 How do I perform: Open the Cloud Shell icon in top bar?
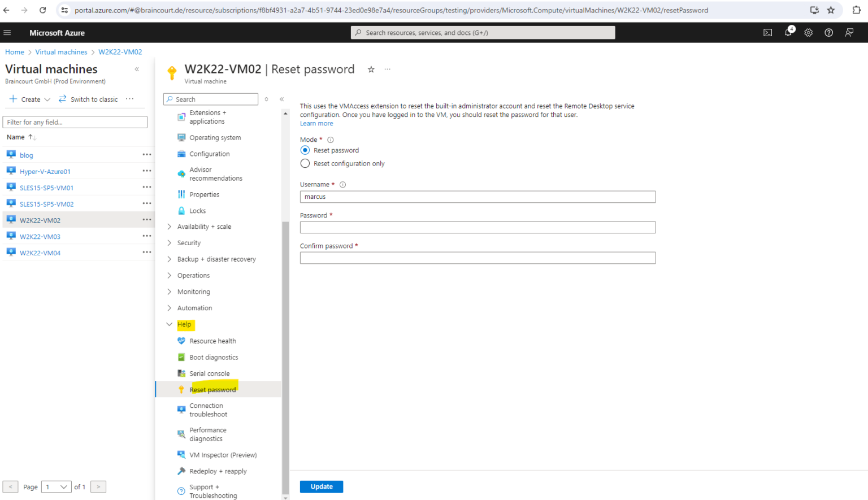[767, 32]
